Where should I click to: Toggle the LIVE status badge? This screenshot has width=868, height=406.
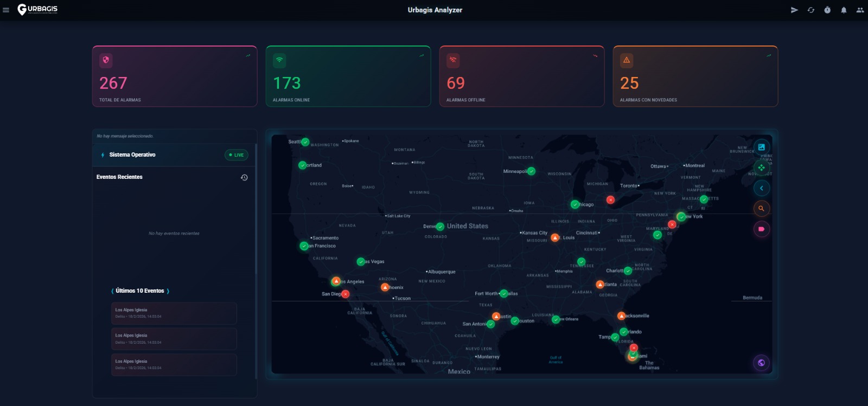coord(237,155)
